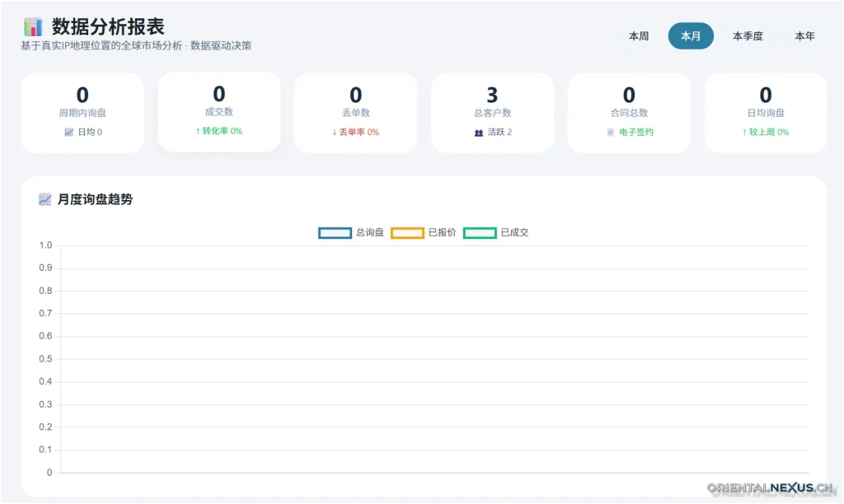Click the 0.5 y-axis label
This screenshot has height=504, width=844.
point(46,359)
